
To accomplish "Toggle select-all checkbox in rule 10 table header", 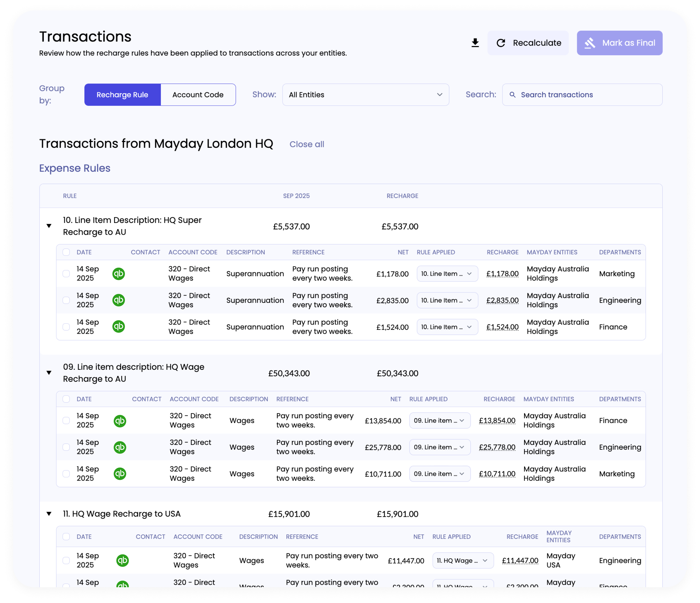I will pos(66,252).
